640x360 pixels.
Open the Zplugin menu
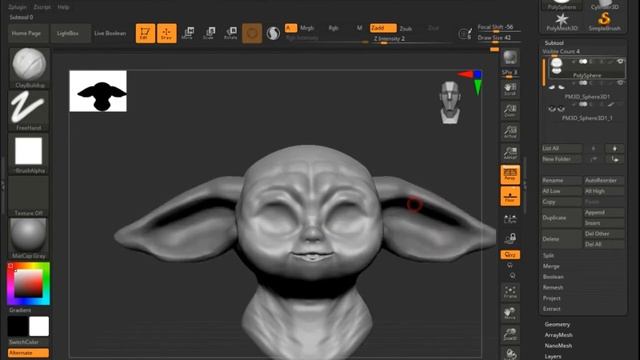click(x=17, y=7)
